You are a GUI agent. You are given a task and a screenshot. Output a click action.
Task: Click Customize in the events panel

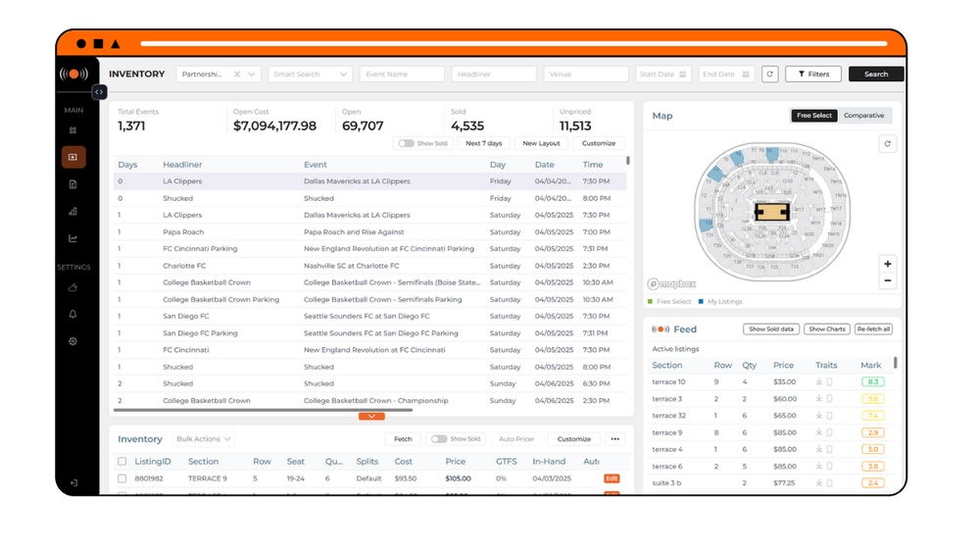tap(599, 143)
